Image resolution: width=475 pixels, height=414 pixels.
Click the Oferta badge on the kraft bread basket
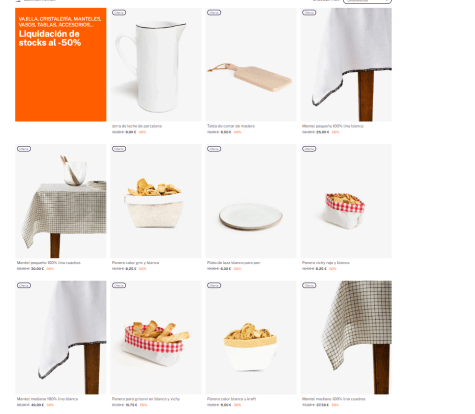(214, 285)
